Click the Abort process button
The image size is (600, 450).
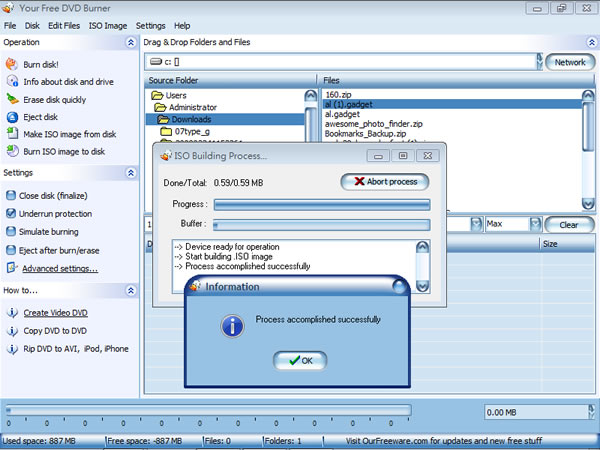tap(385, 182)
